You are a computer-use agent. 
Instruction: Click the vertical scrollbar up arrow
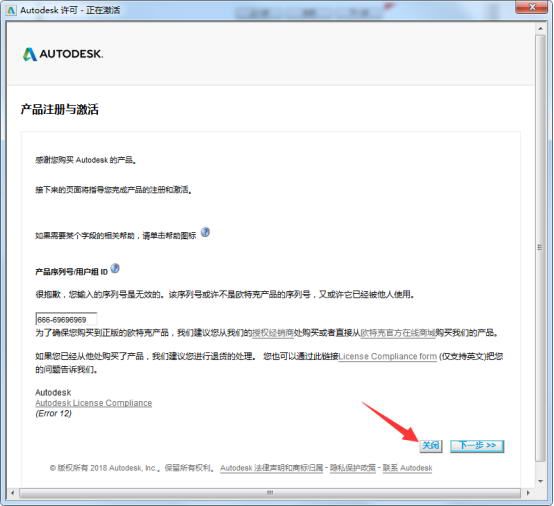[540, 28]
